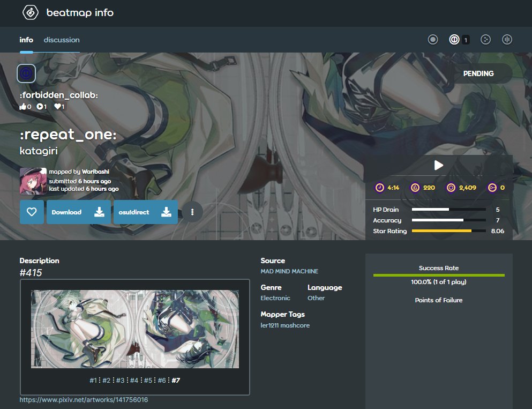Image resolution: width=532 pixels, height=409 pixels.
Task: Click the ler1211 mapper tag
Action: pyautogui.click(x=269, y=325)
